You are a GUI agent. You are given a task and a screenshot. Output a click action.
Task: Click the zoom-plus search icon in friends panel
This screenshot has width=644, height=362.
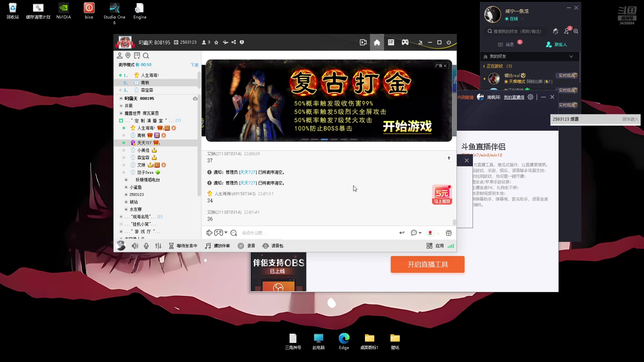pos(576,31)
